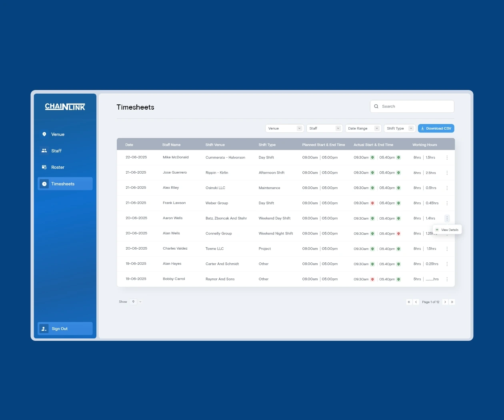Open row menu for Alan Hayes
This screenshot has width=504, height=420.
coord(447,264)
